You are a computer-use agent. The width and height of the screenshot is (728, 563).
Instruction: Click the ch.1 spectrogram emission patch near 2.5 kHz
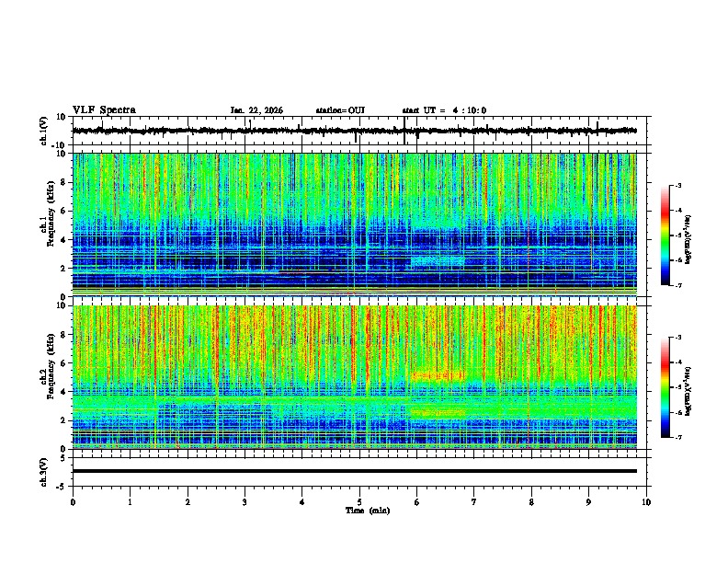438,261
